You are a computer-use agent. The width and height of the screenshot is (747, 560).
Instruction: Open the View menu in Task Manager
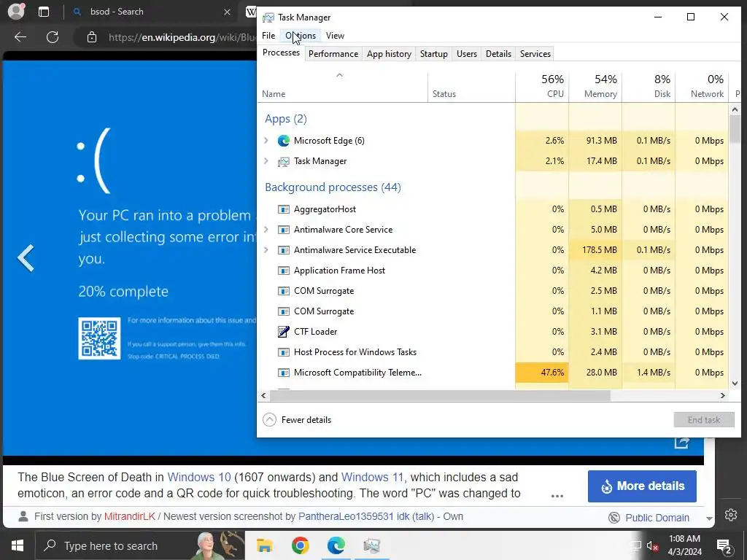pyautogui.click(x=335, y=36)
